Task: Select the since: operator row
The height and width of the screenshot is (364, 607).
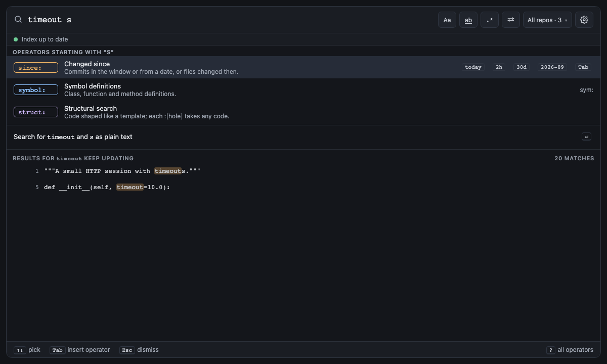Action: (303, 67)
